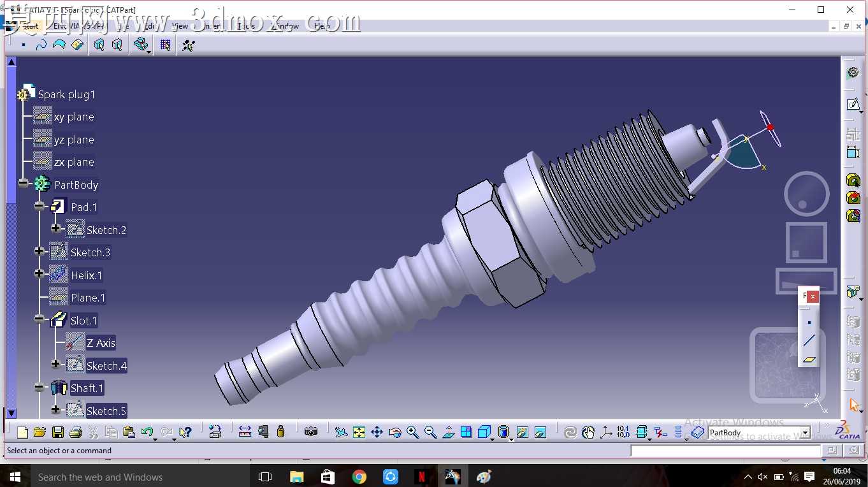
Task: Open the Start menu in CATIA
Action: coord(30,26)
